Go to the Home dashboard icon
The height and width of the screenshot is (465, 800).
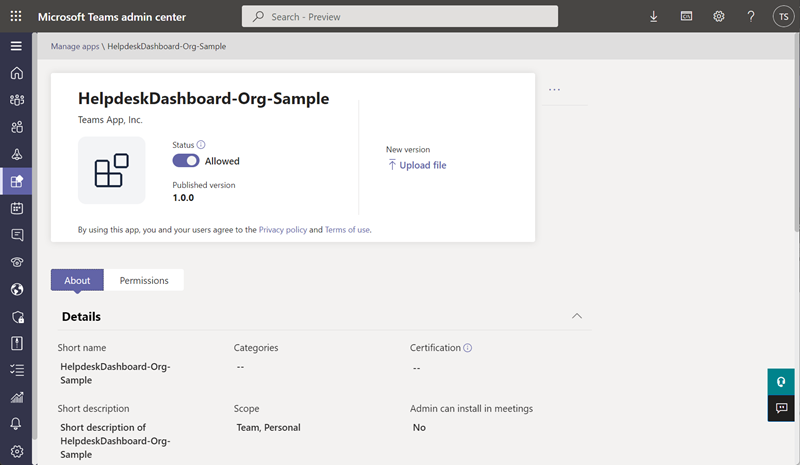click(x=16, y=73)
